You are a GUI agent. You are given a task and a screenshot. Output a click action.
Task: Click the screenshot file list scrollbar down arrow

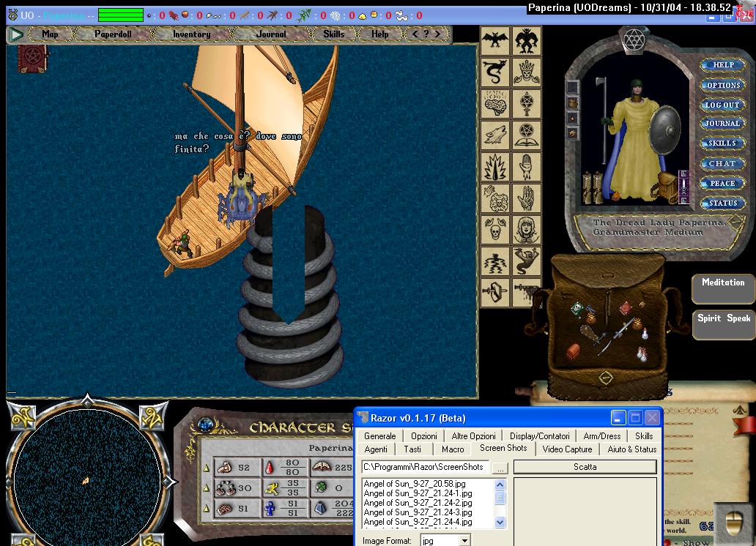500,522
